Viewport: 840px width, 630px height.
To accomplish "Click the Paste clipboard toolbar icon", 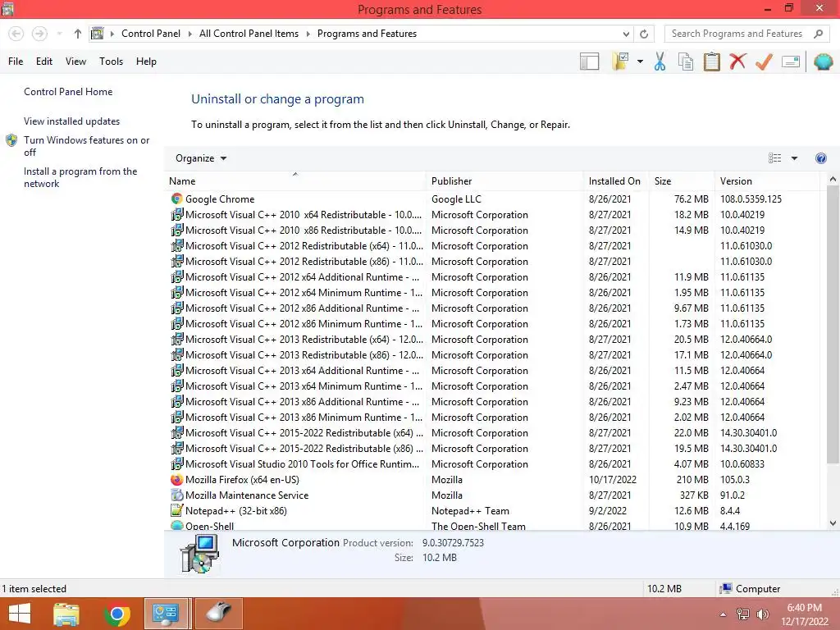I will tap(711, 62).
